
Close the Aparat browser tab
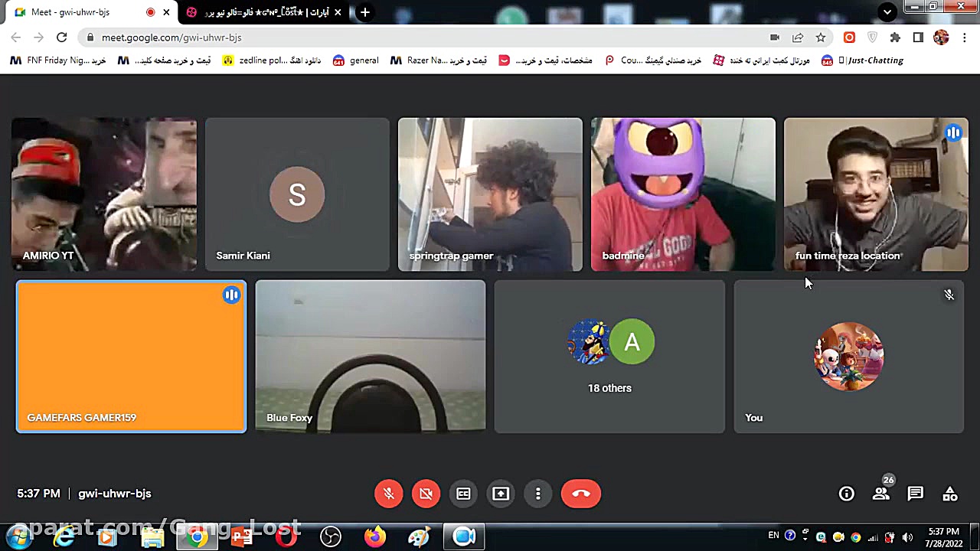click(338, 12)
